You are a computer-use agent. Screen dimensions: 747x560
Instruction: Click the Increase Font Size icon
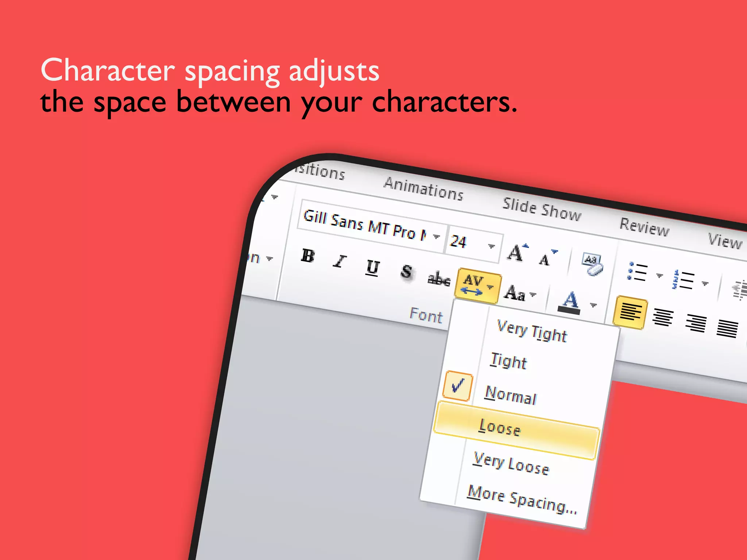pyautogui.click(x=517, y=252)
